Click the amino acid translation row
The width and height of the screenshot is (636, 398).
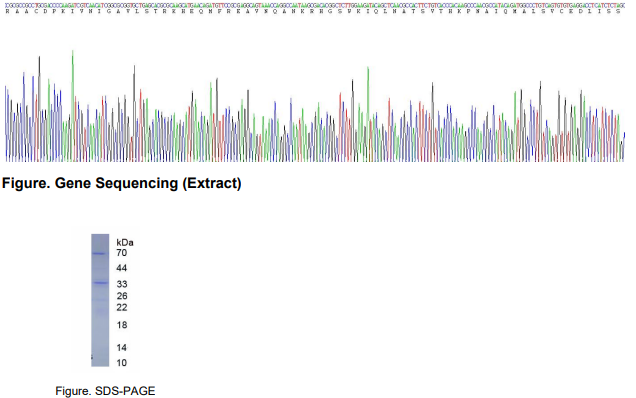coord(313,11)
